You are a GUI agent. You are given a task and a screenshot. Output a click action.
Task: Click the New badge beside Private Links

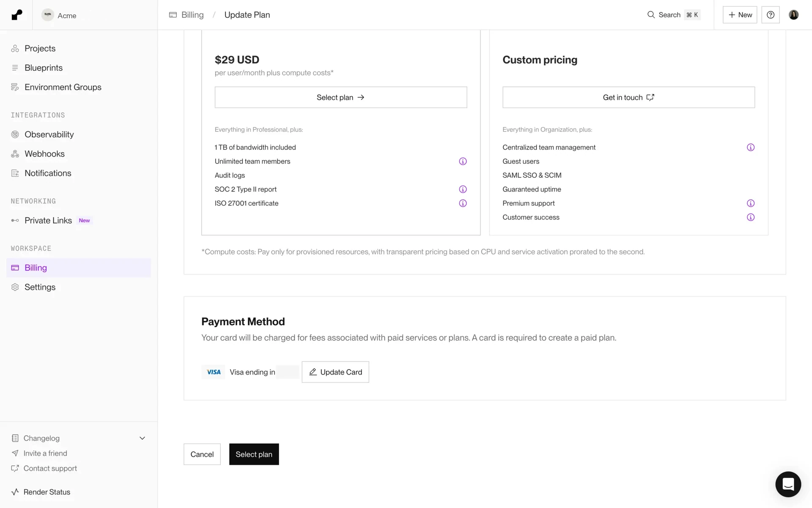[84, 221]
